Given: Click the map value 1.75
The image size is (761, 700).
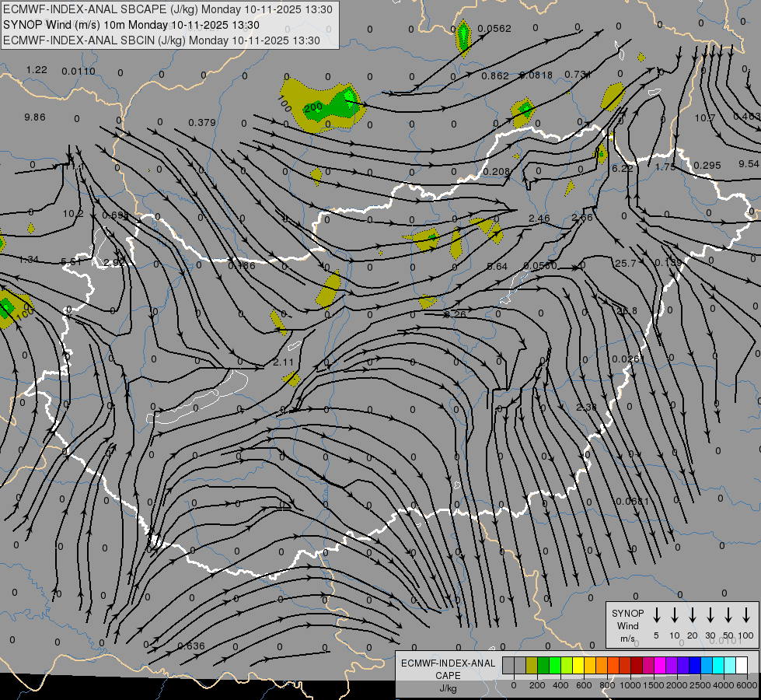Looking at the screenshot, I should [x=665, y=166].
